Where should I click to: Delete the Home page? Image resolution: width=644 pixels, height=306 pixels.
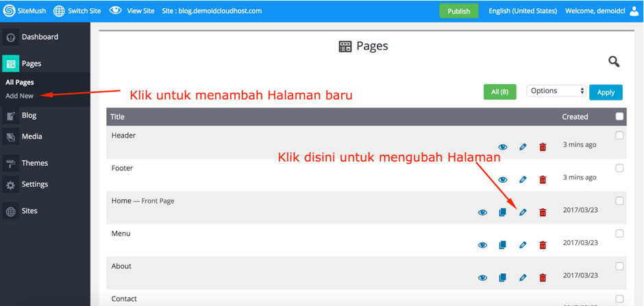pyautogui.click(x=543, y=212)
